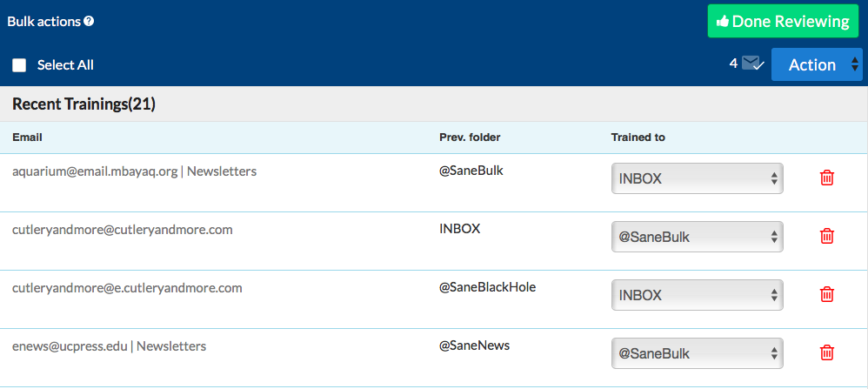Check the Select All checkbox
Viewport: 868px width, 389px height.
[x=19, y=65]
